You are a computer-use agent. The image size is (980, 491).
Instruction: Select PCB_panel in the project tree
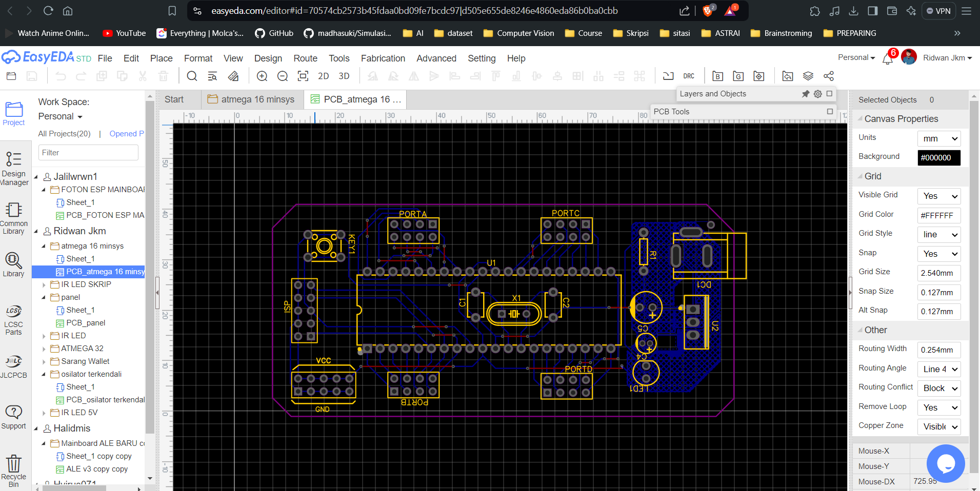click(86, 323)
